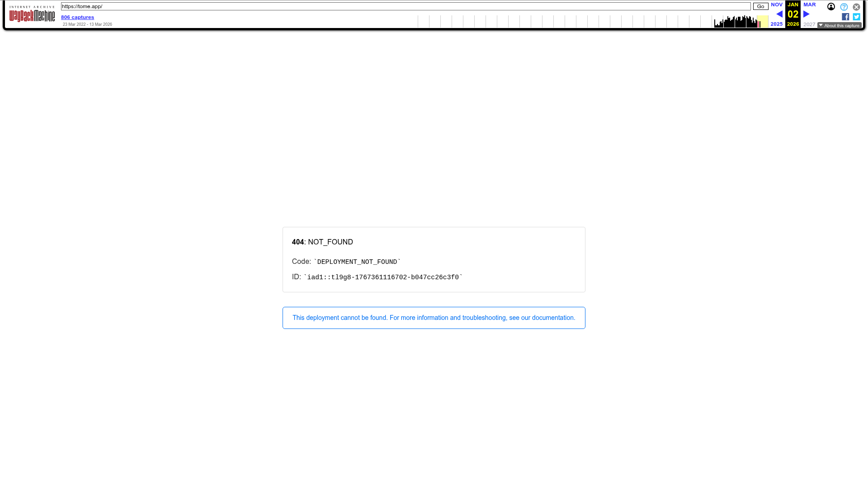Image resolution: width=868 pixels, height=488 pixels.
Task: Jump to the NOV previous-month capture
Action: click(x=776, y=5)
